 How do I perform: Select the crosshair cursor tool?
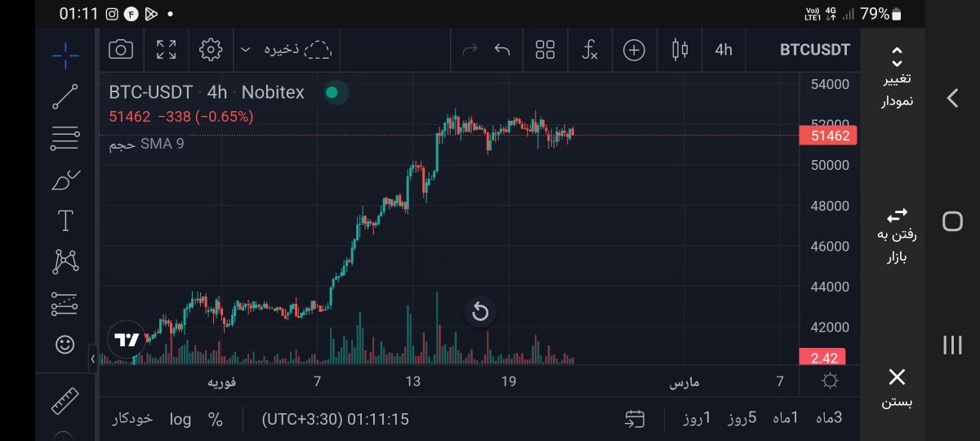pos(65,54)
